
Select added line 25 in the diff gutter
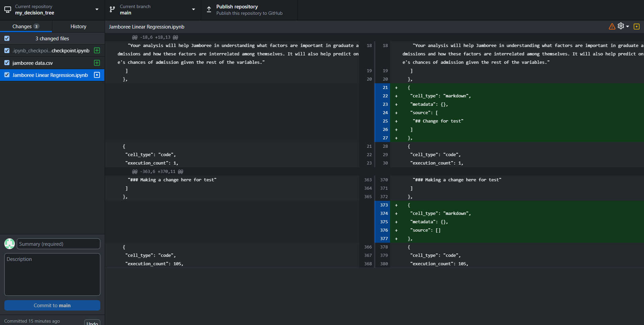point(383,121)
